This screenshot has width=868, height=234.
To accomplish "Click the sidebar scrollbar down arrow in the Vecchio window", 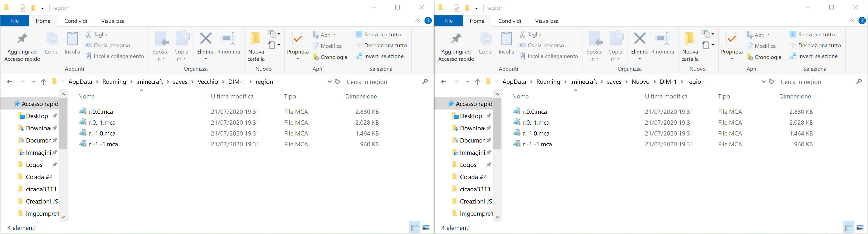I will (63, 217).
